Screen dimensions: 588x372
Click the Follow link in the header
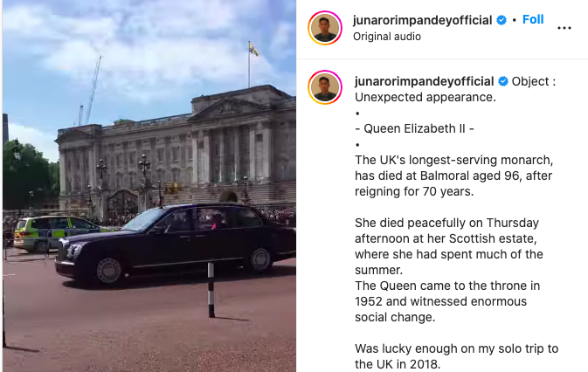533,19
